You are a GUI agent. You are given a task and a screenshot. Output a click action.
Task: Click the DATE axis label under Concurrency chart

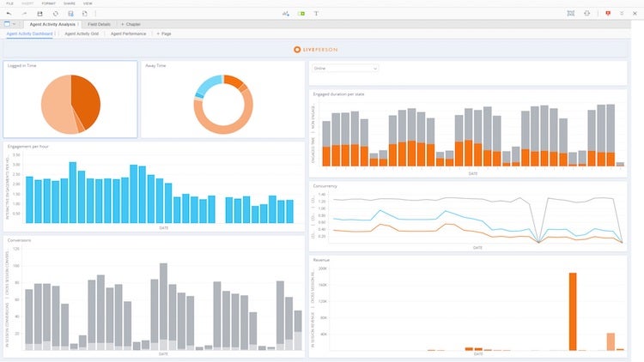pos(477,248)
